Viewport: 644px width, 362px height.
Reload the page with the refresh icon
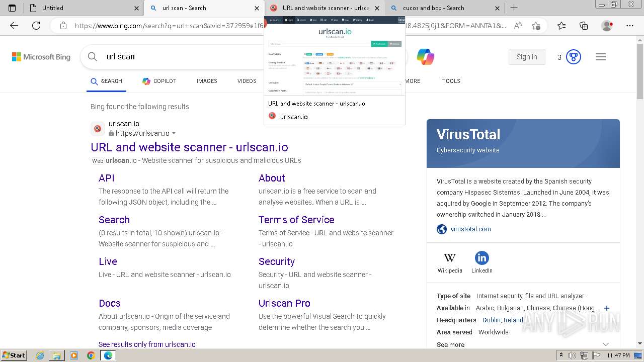pos(36,26)
